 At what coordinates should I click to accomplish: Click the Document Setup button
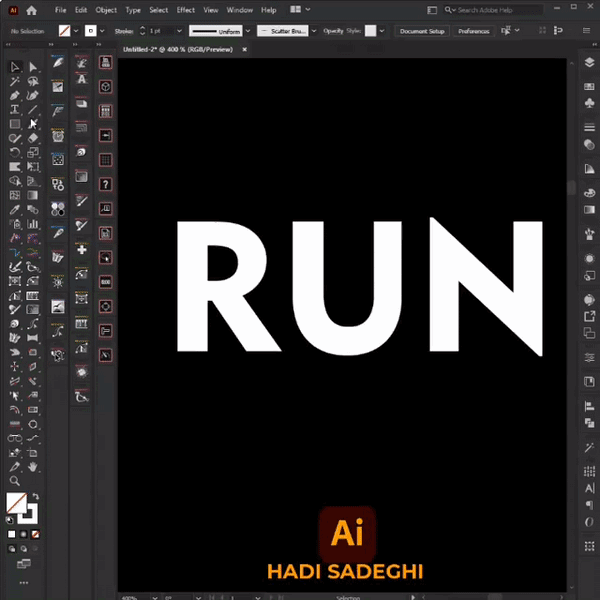(x=422, y=31)
